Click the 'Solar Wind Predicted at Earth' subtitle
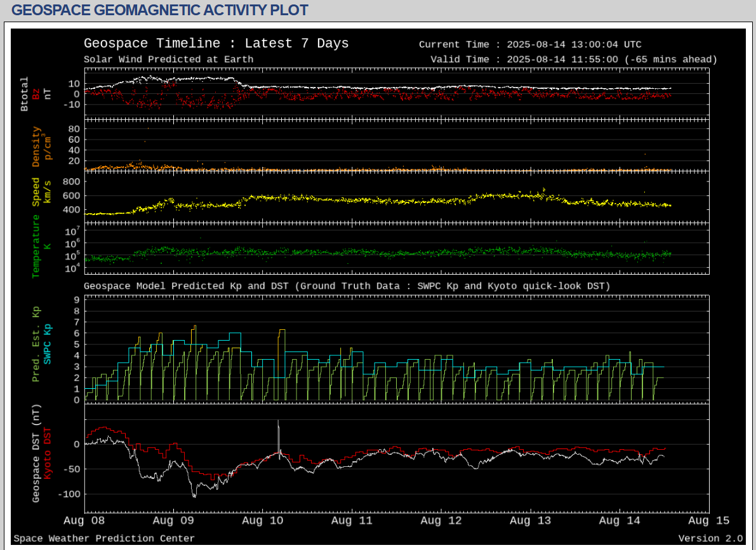 tap(168, 60)
